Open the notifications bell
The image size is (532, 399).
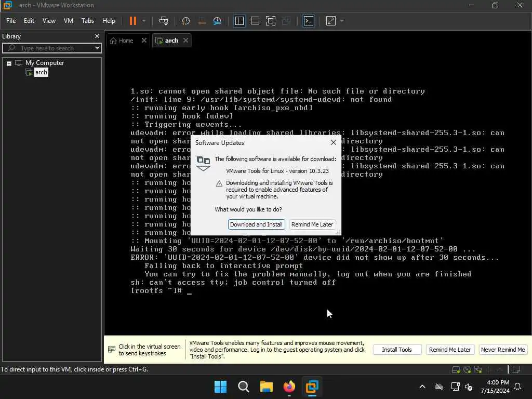[518, 387]
